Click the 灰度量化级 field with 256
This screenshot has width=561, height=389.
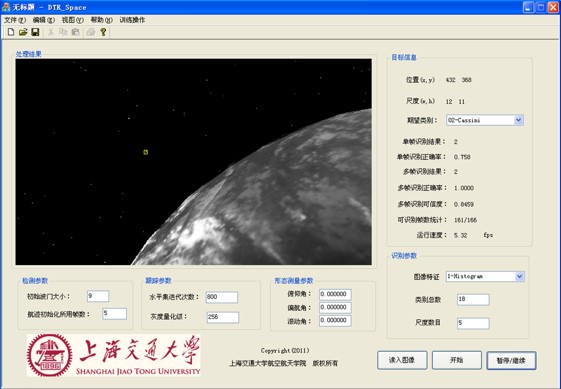point(223,317)
